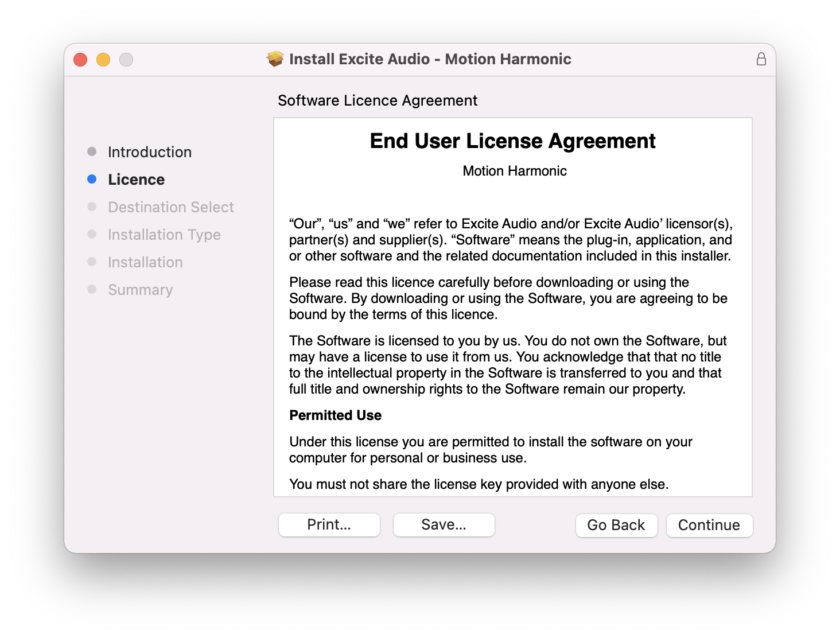The height and width of the screenshot is (638, 840).
Task: Click the Software Licence Agreement page title
Action: (378, 100)
